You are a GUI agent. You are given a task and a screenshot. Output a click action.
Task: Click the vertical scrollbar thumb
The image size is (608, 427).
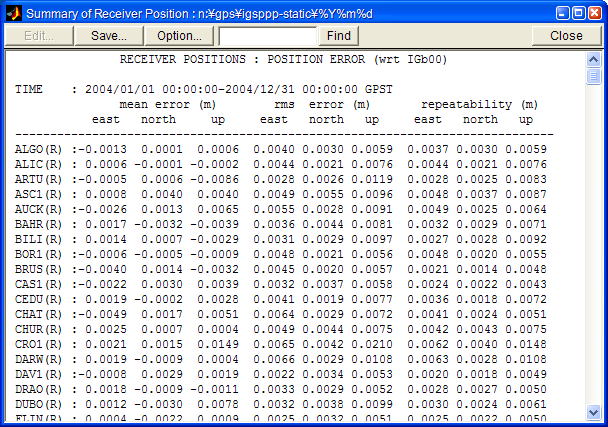click(x=594, y=78)
